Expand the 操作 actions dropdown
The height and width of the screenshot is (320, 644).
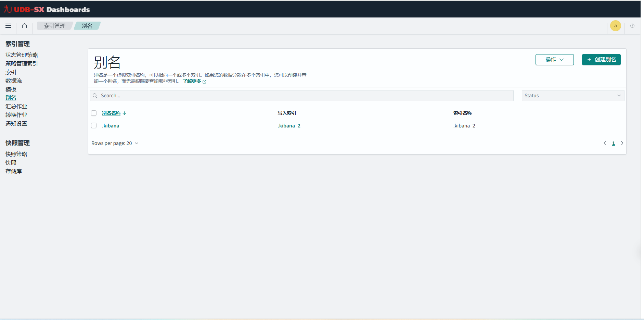coord(554,60)
